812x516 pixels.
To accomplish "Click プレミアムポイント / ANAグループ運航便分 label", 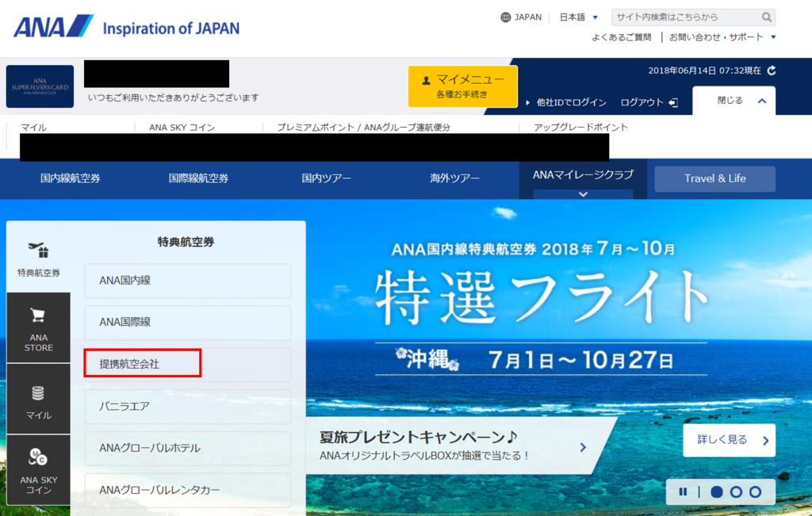I will tap(363, 128).
